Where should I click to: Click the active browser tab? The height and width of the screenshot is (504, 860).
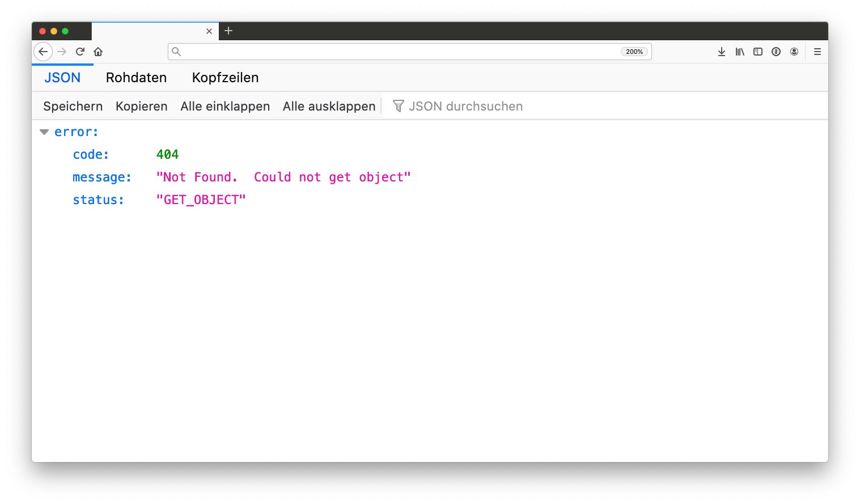155,31
